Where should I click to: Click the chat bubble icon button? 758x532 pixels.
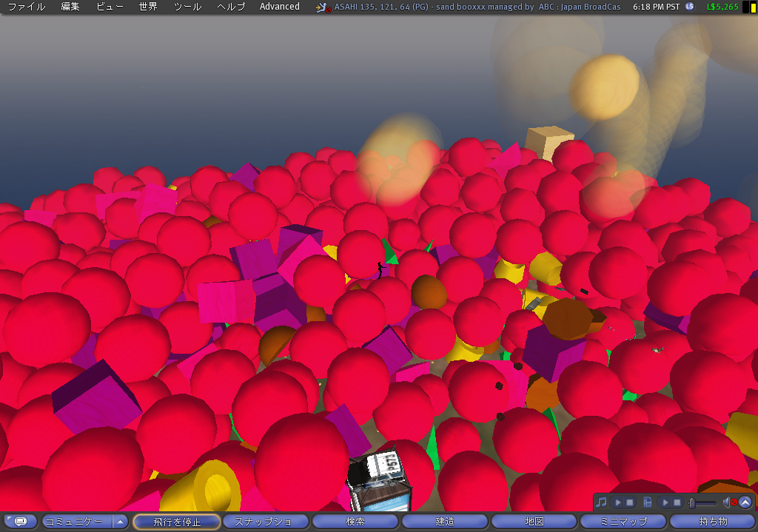point(20,522)
